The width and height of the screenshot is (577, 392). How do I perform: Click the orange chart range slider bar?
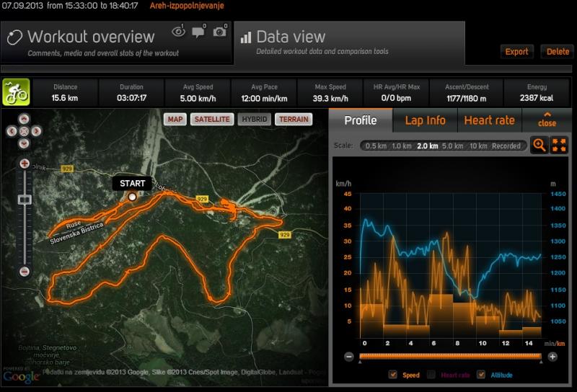click(451, 356)
